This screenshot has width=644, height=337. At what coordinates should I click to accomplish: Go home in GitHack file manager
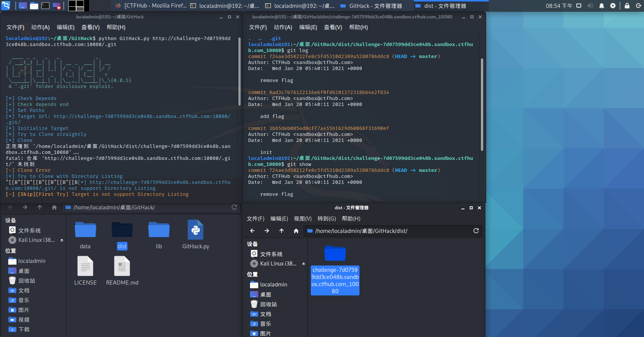(54, 207)
